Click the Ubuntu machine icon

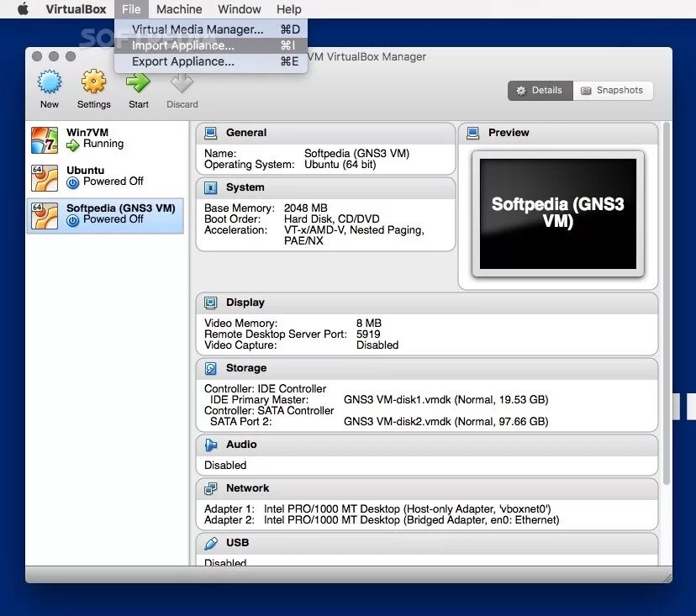(45, 178)
